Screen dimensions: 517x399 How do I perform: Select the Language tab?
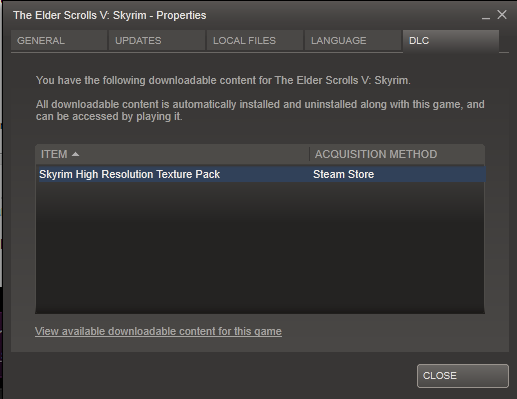(x=353, y=41)
